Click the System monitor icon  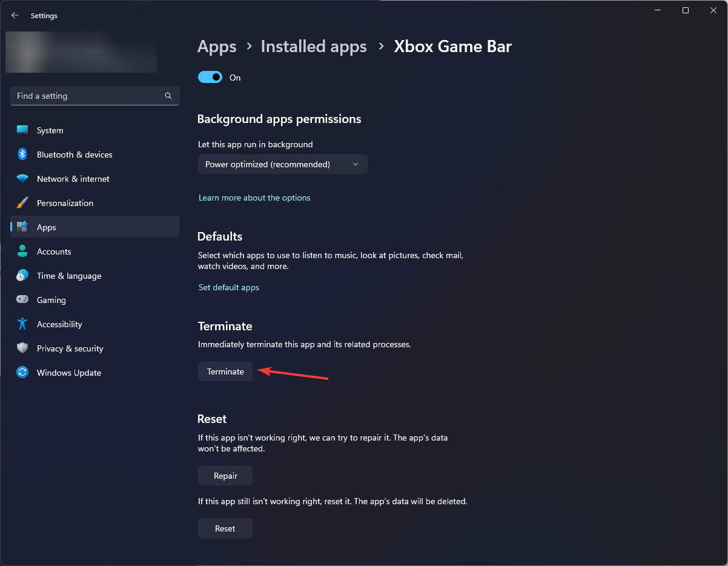(22, 130)
